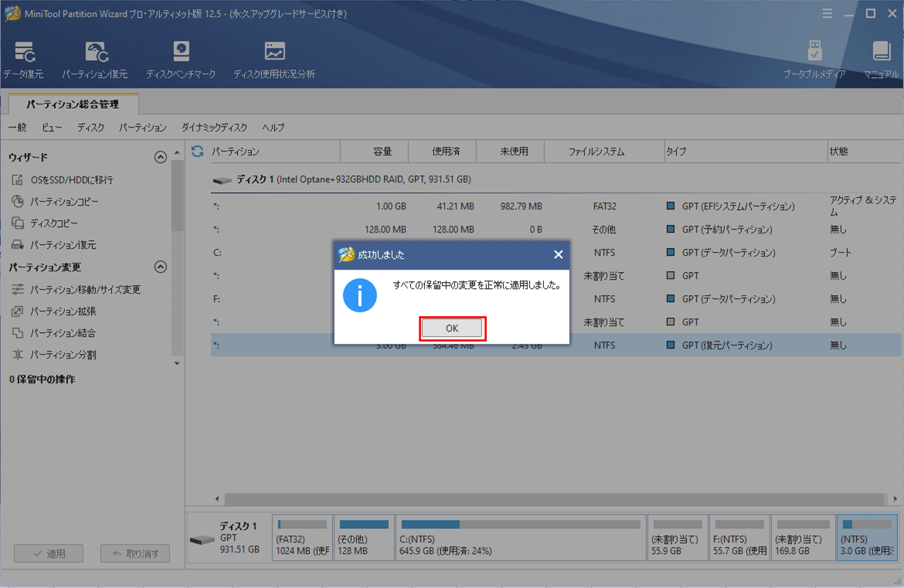Collapse the ウィザード section
The image size is (904, 588).
tap(161, 158)
